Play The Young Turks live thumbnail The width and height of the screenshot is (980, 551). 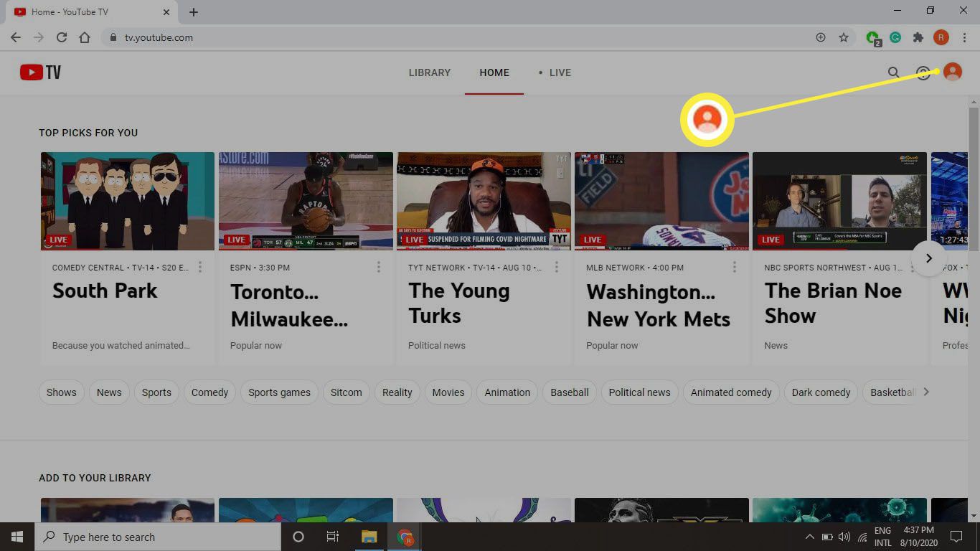click(x=484, y=201)
